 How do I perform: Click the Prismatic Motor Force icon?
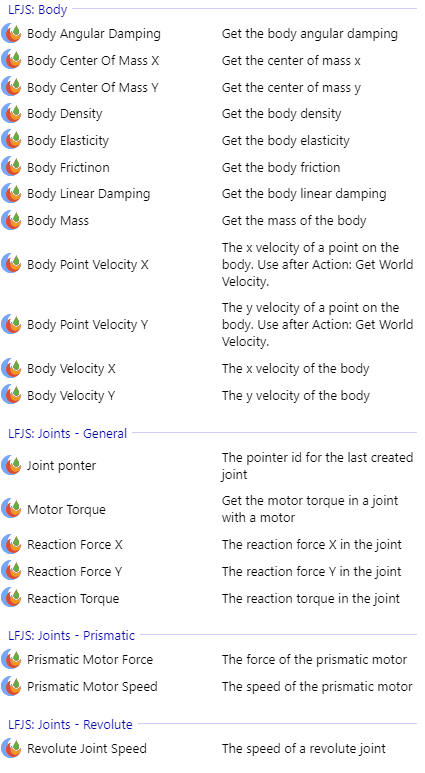(11, 660)
